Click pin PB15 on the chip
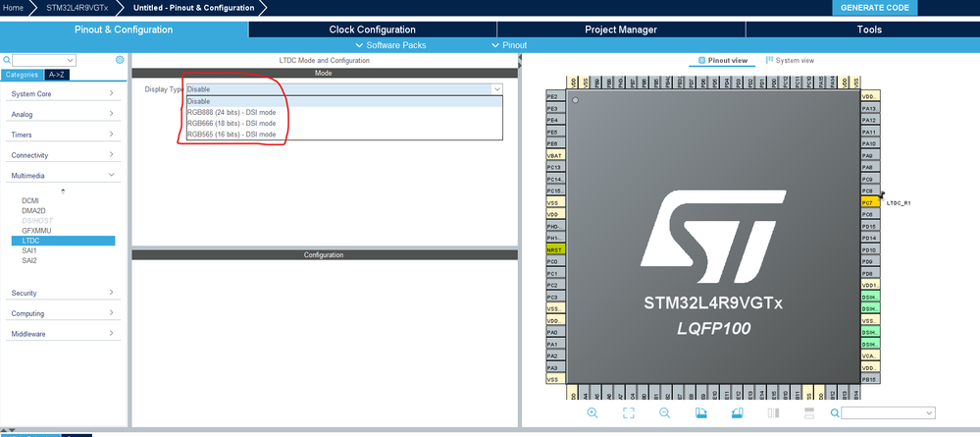The width and height of the screenshot is (980, 437). click(x=870, y=379)
